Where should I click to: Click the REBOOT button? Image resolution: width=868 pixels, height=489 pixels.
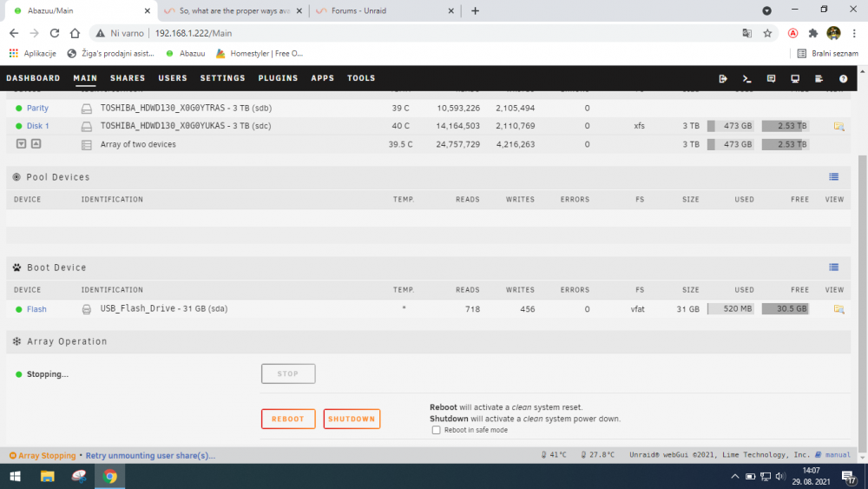click(288, 419)
